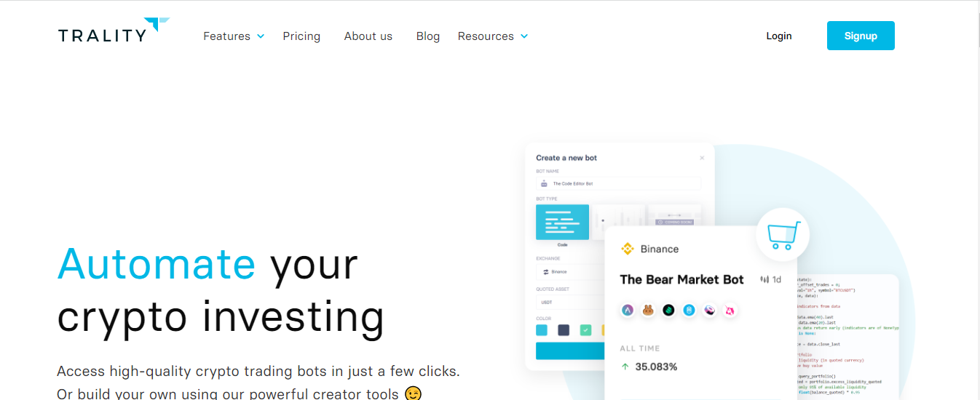This screenshot has width=980, height=400.
Task: Visit the Blog
Action: [x=428, y=36]
